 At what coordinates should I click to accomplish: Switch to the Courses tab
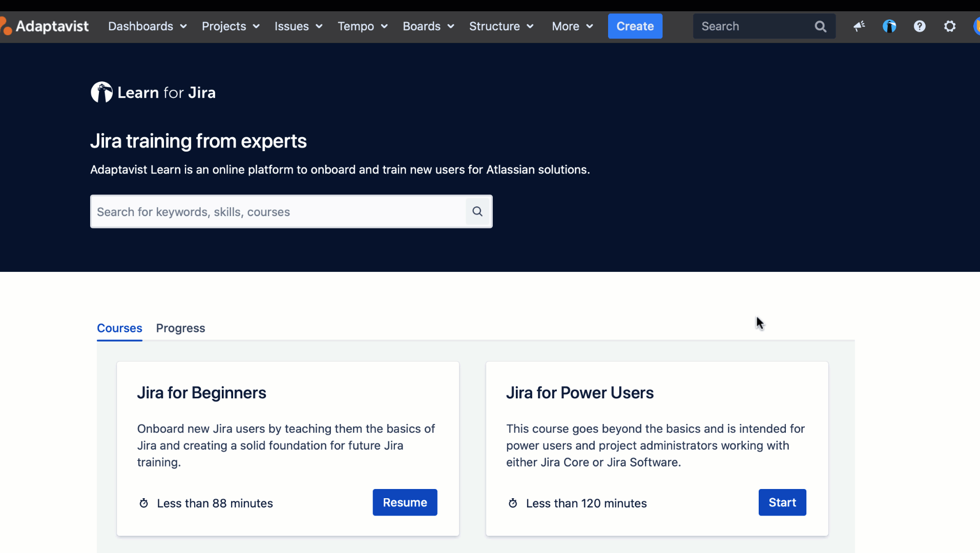119,328
